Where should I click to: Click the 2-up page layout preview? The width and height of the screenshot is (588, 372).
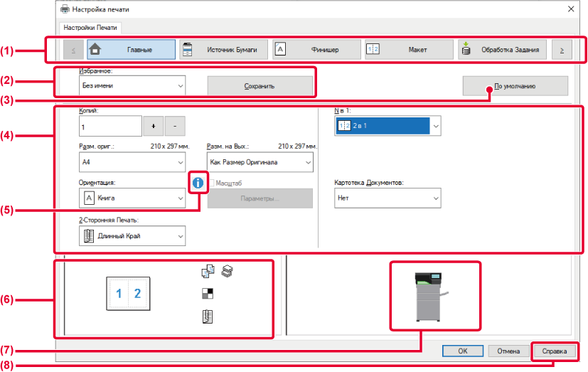[129, 293]
